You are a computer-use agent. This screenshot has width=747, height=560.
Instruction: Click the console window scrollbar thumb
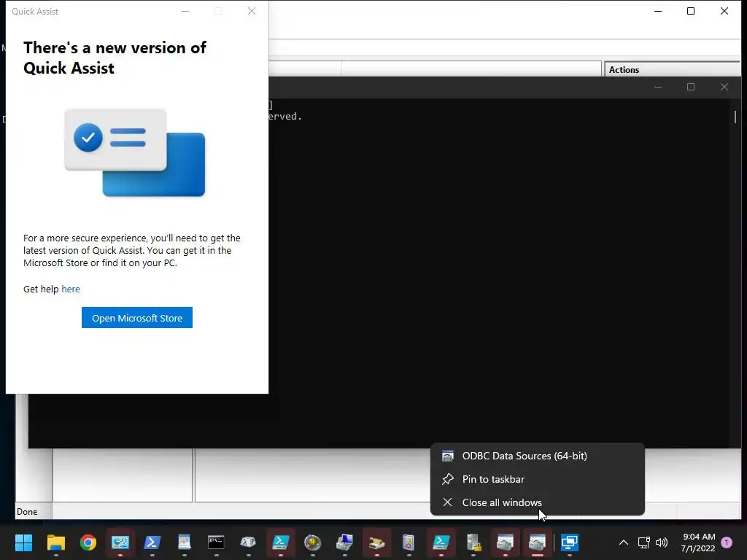click(x=735, y=117)
